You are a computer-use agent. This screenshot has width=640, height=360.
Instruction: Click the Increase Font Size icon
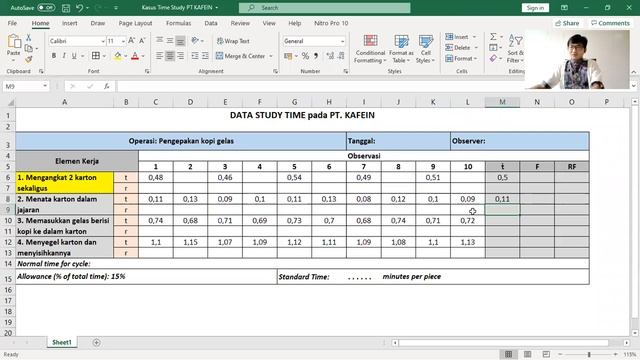click(131, 41)
